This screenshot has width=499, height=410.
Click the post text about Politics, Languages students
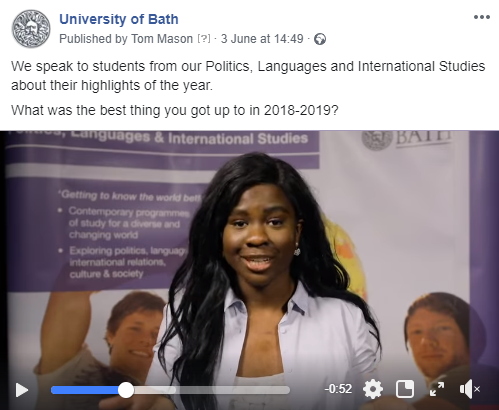(248, 76)
